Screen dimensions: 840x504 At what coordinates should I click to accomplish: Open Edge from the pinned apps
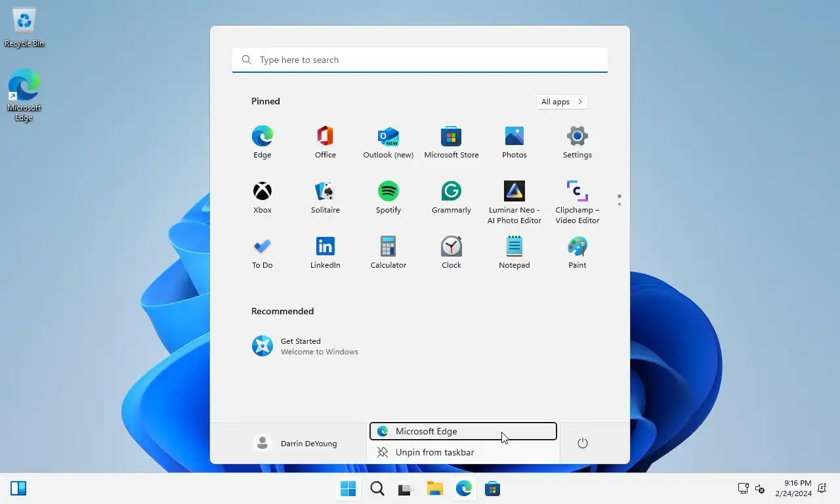coord(262,142)
